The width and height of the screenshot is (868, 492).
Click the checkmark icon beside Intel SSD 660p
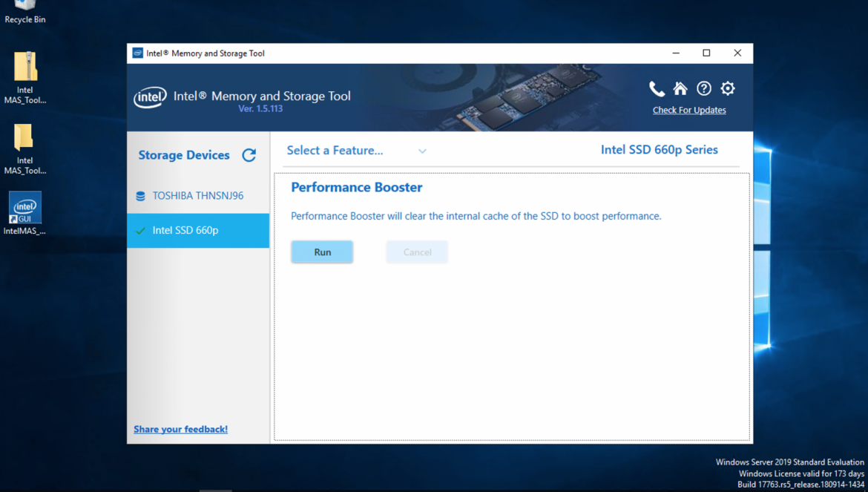click(x=141, y=231)
